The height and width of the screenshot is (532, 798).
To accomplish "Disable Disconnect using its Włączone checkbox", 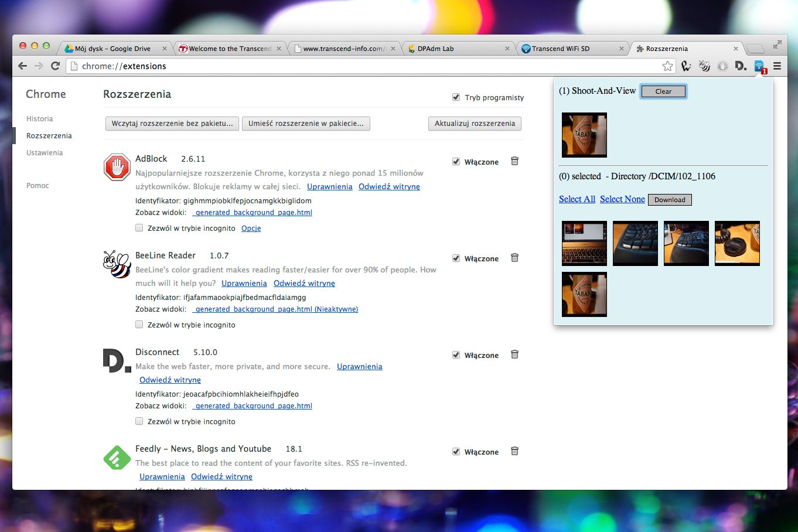I will pyautogui.click(x=456, y=355).
